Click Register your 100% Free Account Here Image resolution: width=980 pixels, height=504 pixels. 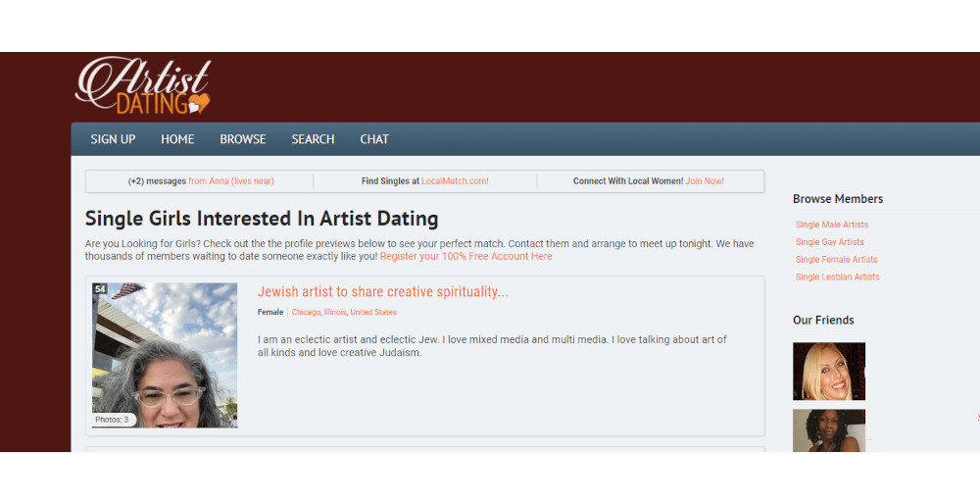click(465, 256)
